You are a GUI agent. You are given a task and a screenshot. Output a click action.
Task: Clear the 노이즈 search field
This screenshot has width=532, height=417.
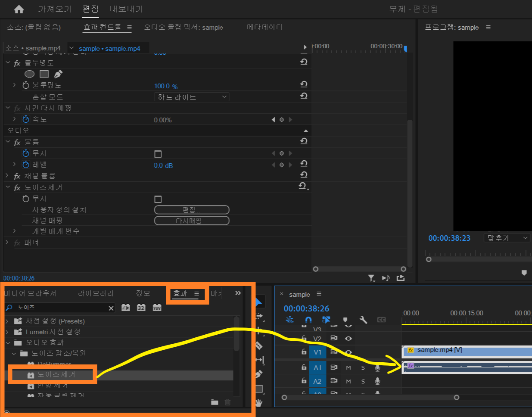tap(111, 308)
